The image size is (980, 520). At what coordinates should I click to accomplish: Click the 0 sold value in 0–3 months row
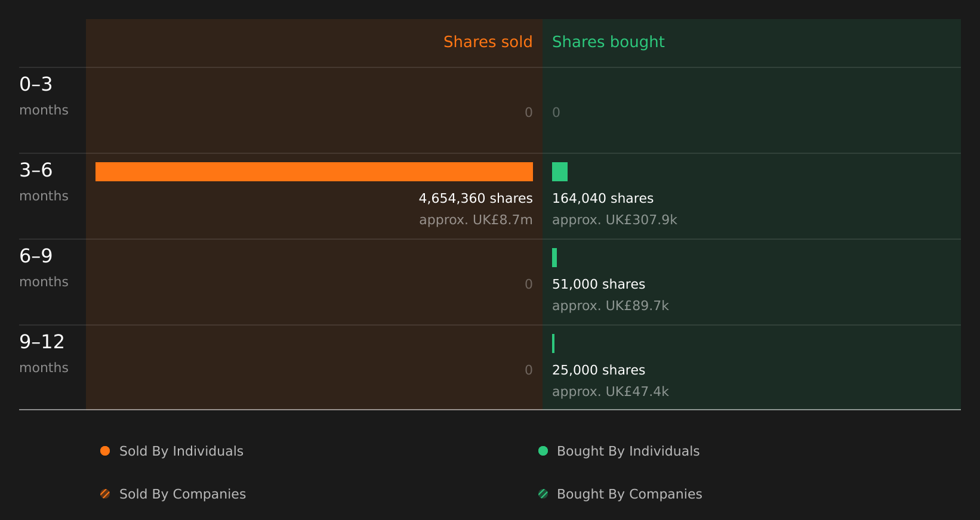[x=529, y=113]
